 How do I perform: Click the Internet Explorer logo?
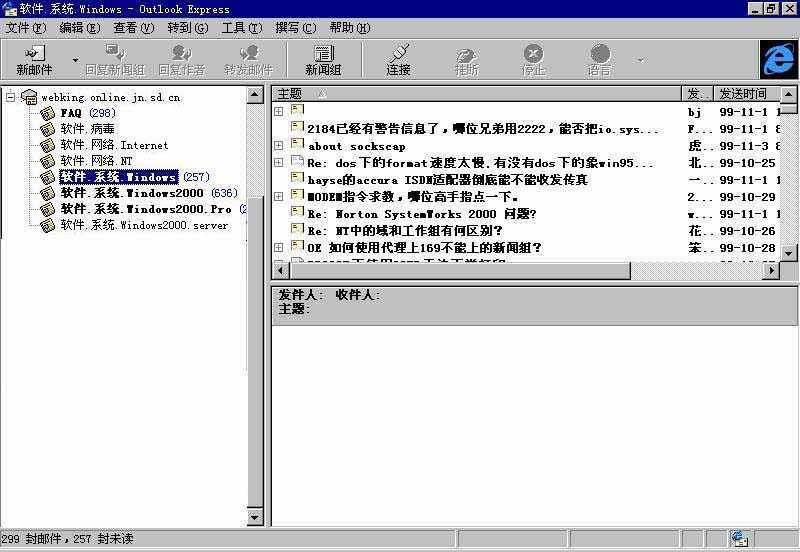[779, 60]
